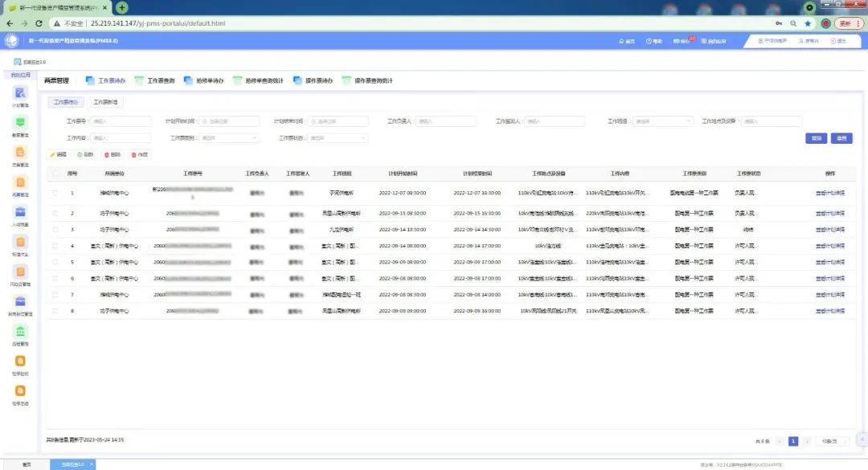The height and width of the screenshot is (470, 868).
Task: Open 抢修单查询统计 from the toolbar
Action: pos(258,80)
